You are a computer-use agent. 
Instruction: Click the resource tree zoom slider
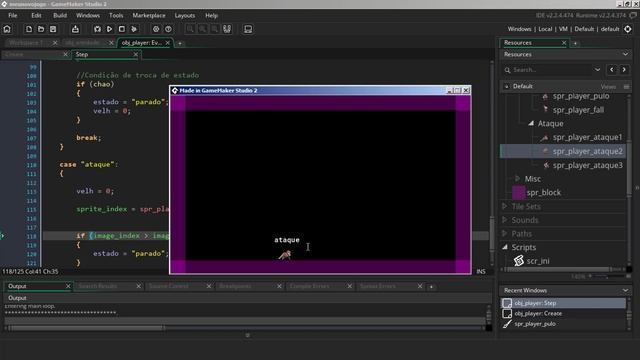(x=607, y=276)
